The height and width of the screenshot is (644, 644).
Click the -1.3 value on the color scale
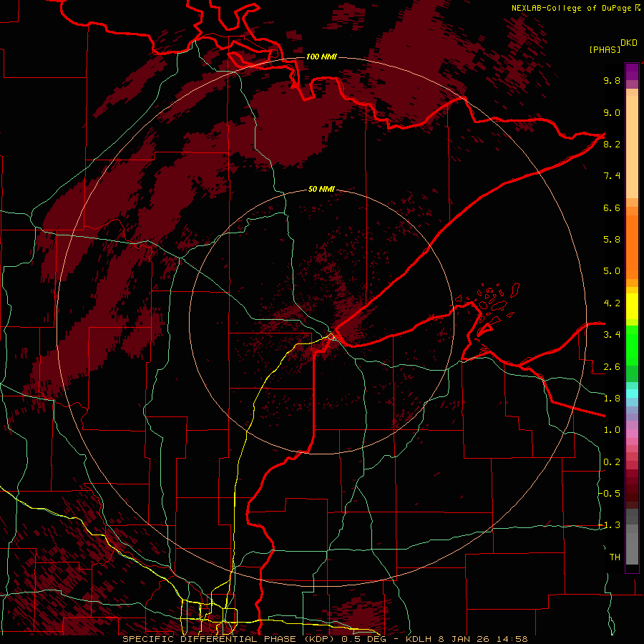click(x=610, y=525)
